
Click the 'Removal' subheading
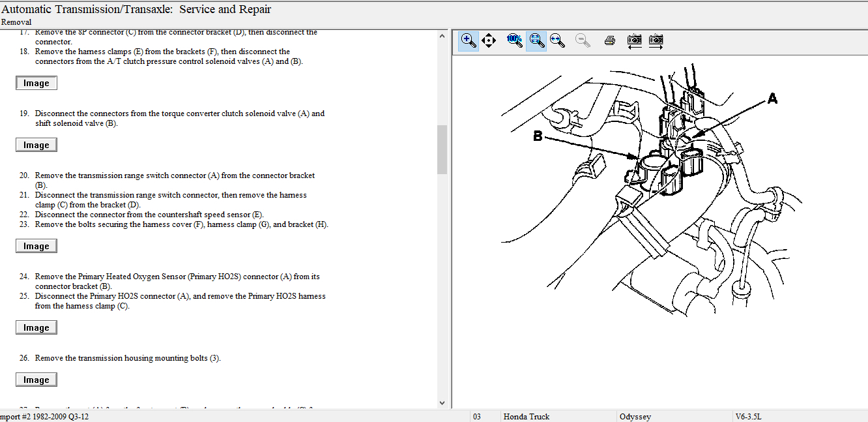tap(16, 22)
